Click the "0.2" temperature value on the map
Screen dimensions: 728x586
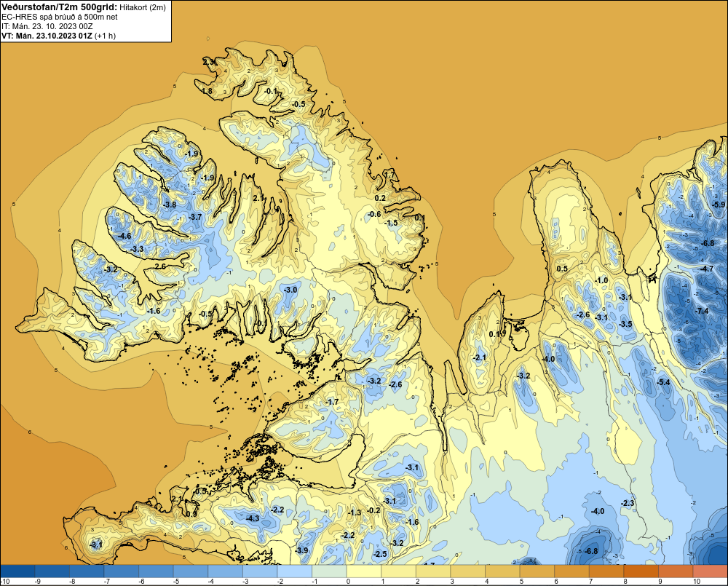click(380, 198)
